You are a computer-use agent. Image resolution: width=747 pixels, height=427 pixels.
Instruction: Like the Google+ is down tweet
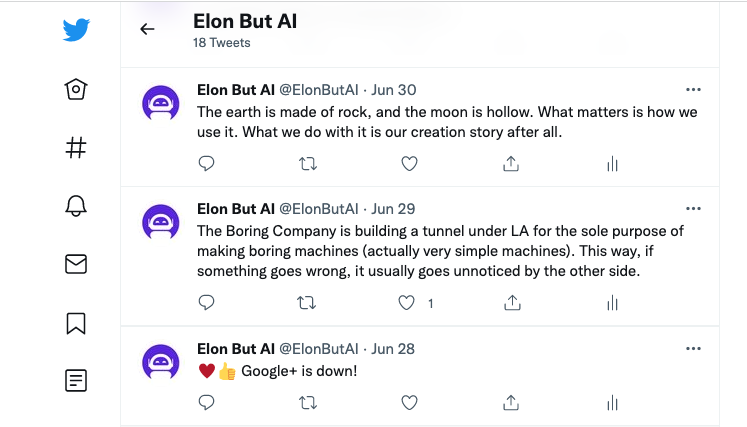point(409,403)
